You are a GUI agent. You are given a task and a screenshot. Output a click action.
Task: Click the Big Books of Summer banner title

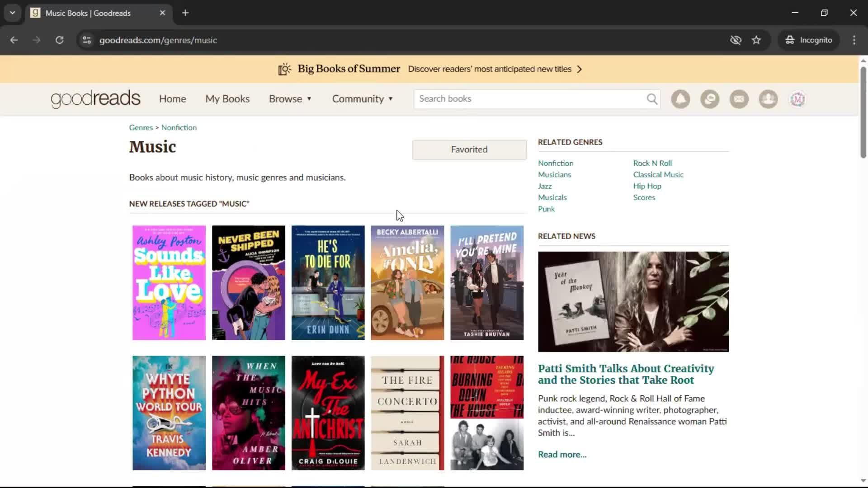[x=349, y=69]
